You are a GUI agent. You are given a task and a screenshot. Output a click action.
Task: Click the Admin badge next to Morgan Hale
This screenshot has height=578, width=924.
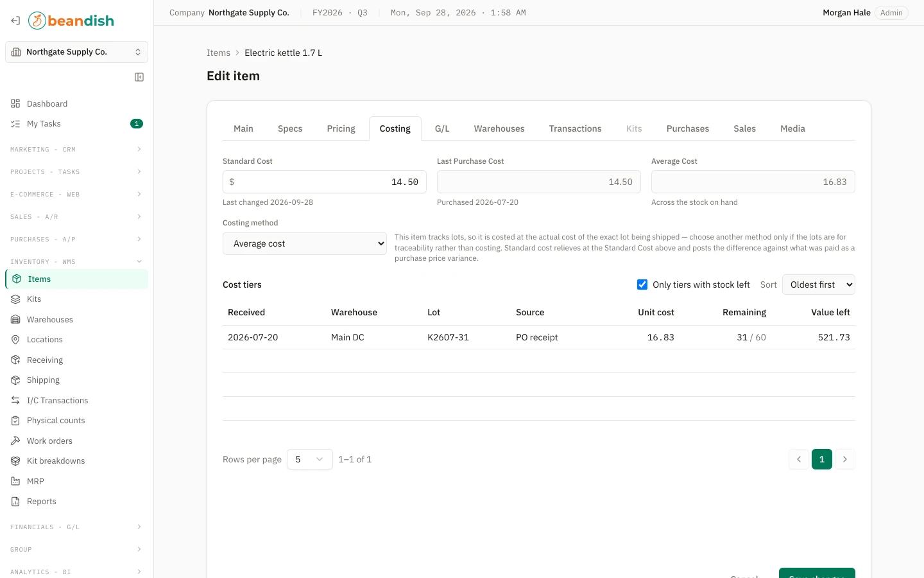coord(891,13)
